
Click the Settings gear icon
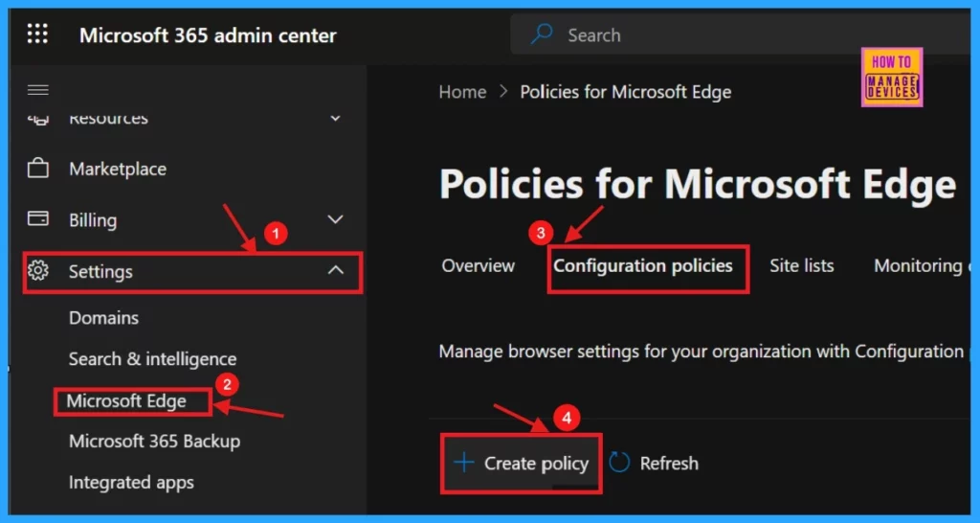(x=38, y=271)
